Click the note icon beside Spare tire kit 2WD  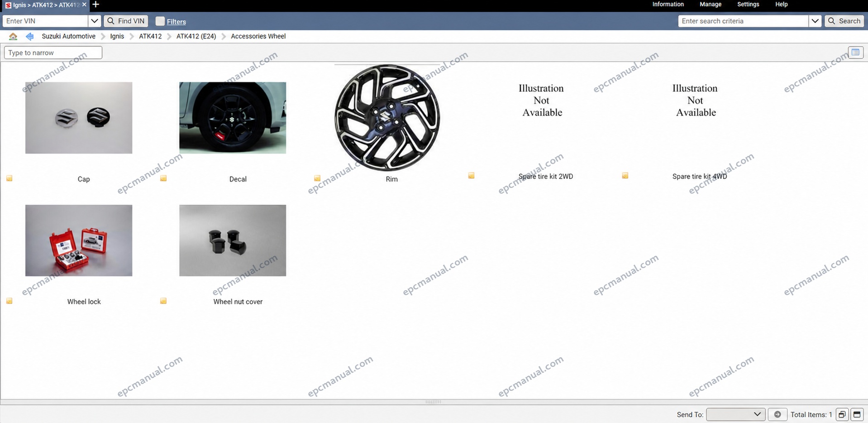coord(471,175)
